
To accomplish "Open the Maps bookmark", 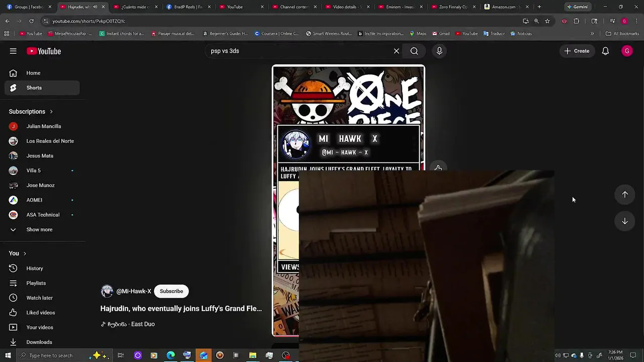I will click(x=418, y=34).
